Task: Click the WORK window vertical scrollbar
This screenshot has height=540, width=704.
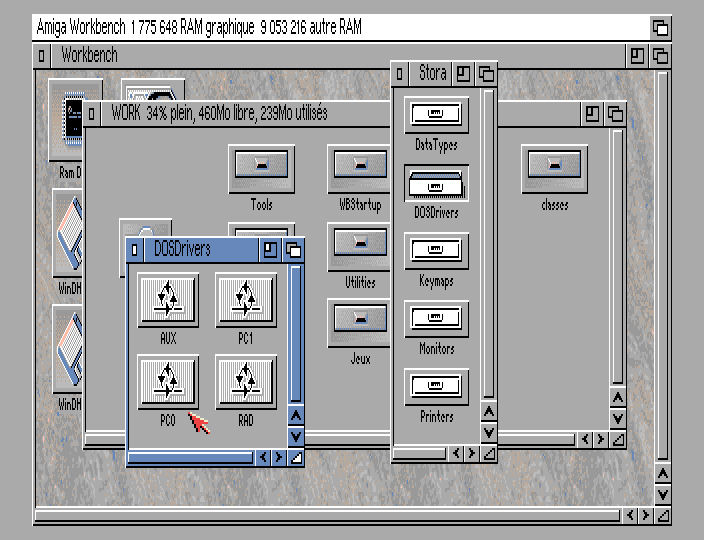Action: tap(618, 257)
